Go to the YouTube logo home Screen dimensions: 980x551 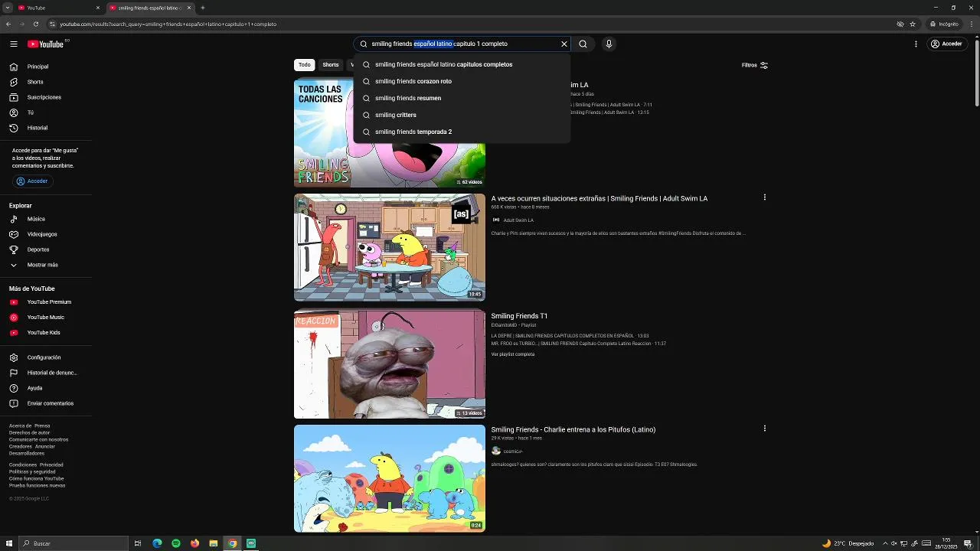pos(46,44)
